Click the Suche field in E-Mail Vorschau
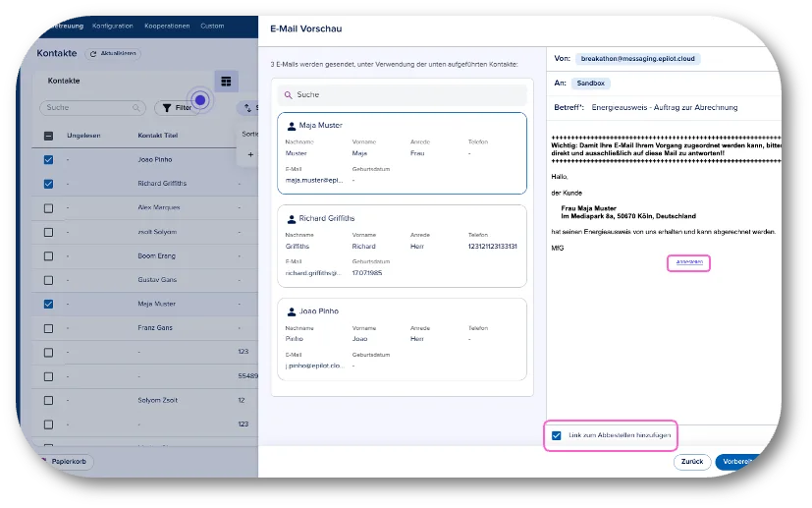Screen dimensions: 812x508 coord(402,95)
